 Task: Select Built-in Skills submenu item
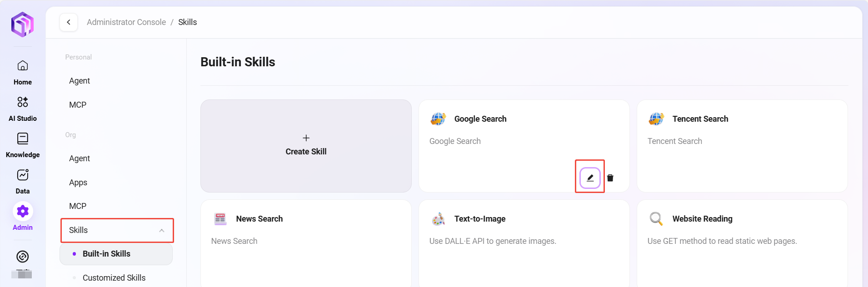click(x=106, y=254)
